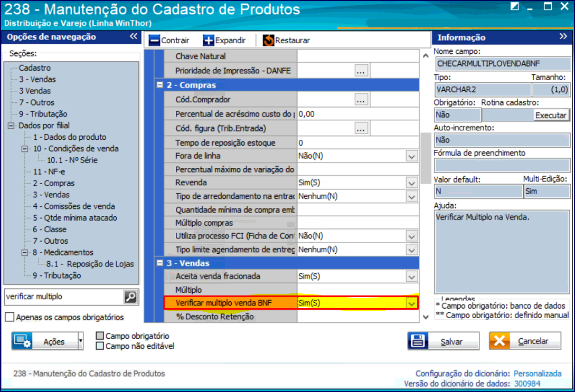Collapse the Informação panel chevron

563,36
